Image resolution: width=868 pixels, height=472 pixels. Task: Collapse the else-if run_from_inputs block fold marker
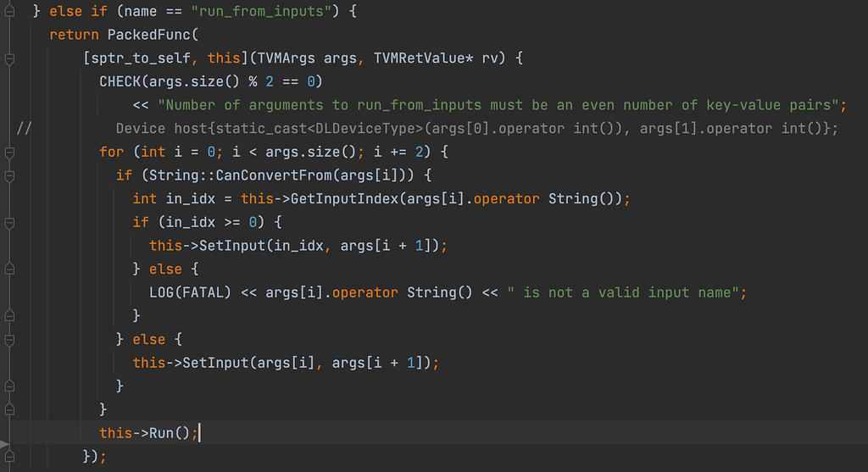(9, 11)
